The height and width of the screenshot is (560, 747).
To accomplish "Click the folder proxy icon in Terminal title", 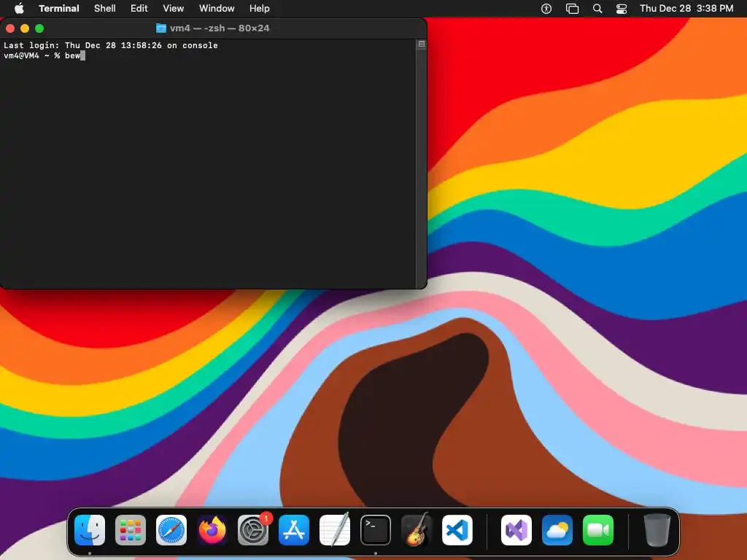I will point(161,28).
